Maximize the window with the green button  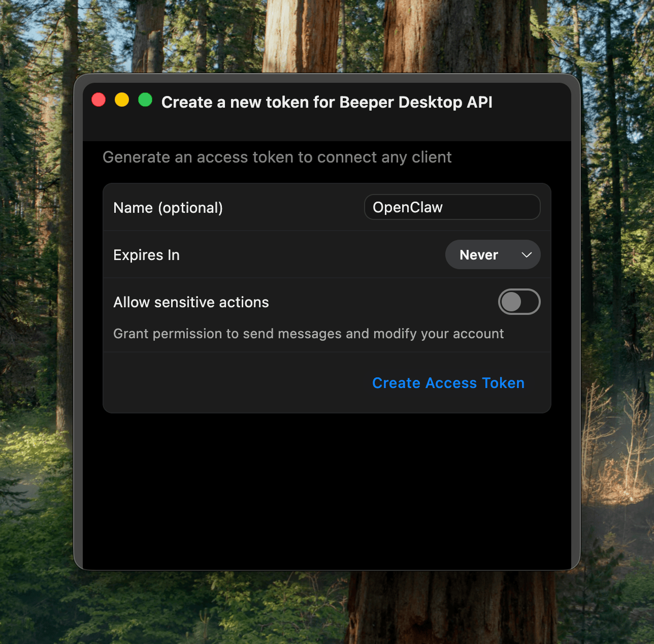click(145, 100)
